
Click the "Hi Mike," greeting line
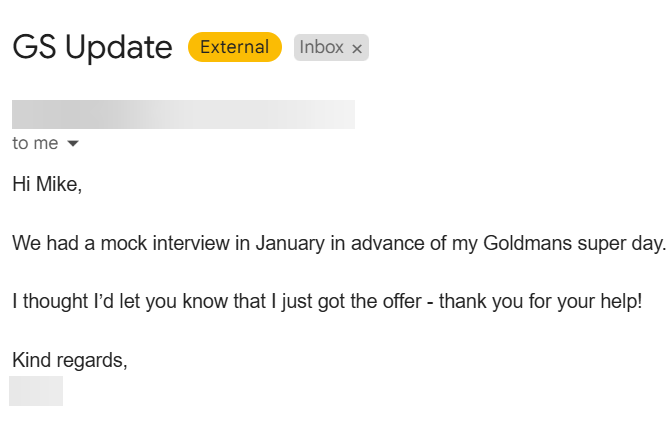point(47,185)
